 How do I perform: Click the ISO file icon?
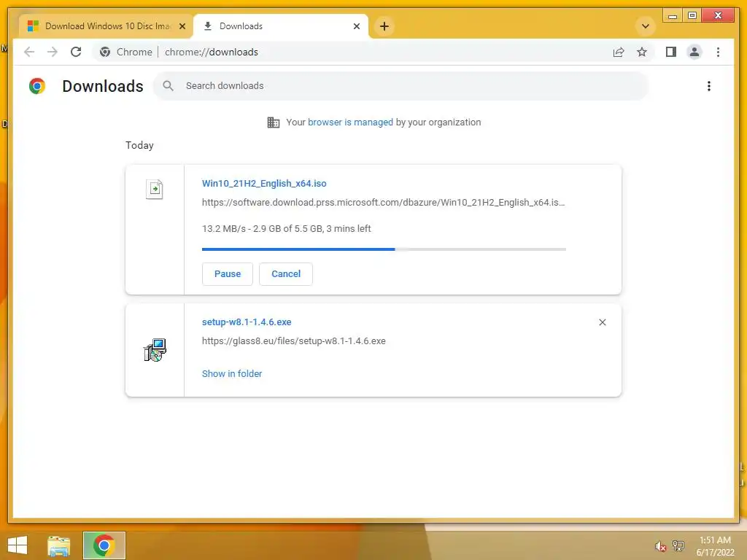click(x=155, y=189)
